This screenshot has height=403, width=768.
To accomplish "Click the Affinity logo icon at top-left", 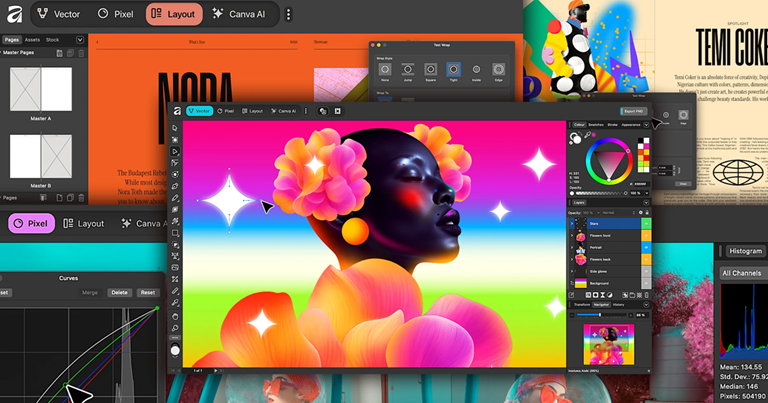I will (x=13, y=14).
